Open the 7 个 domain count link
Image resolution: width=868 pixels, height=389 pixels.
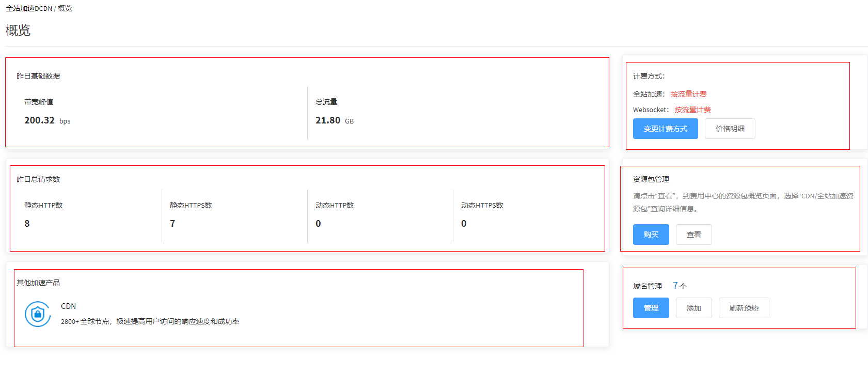click(680, 286)
